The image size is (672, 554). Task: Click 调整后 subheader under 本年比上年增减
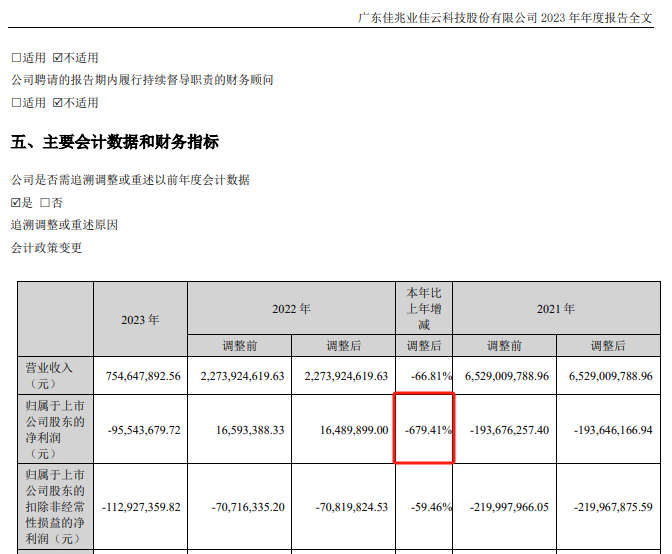tap(424, 346)
